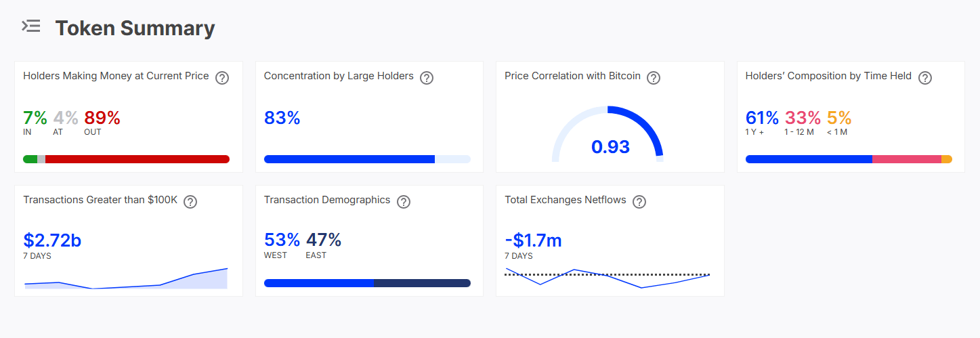Click the exchanges netflows line chart
980x338 pixels.
point(608,276)
